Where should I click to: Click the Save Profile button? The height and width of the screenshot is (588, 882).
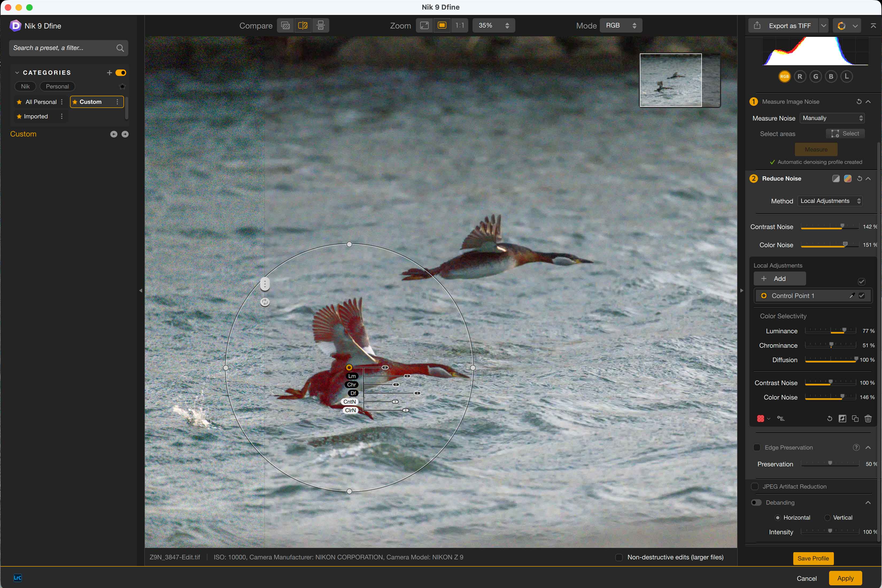(813, 558)
